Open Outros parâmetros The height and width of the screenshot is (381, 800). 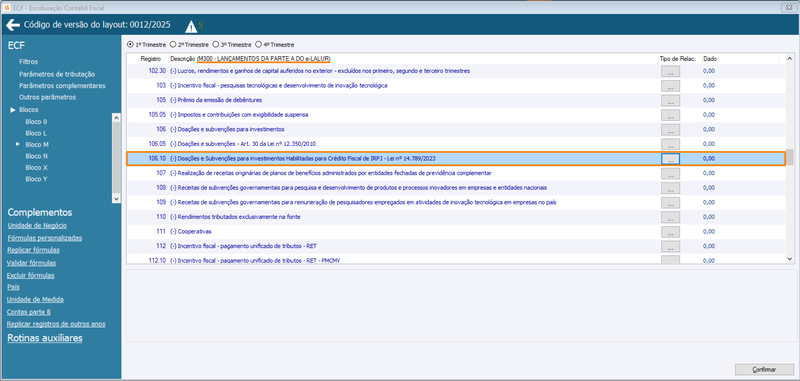(x=47, y=97)
